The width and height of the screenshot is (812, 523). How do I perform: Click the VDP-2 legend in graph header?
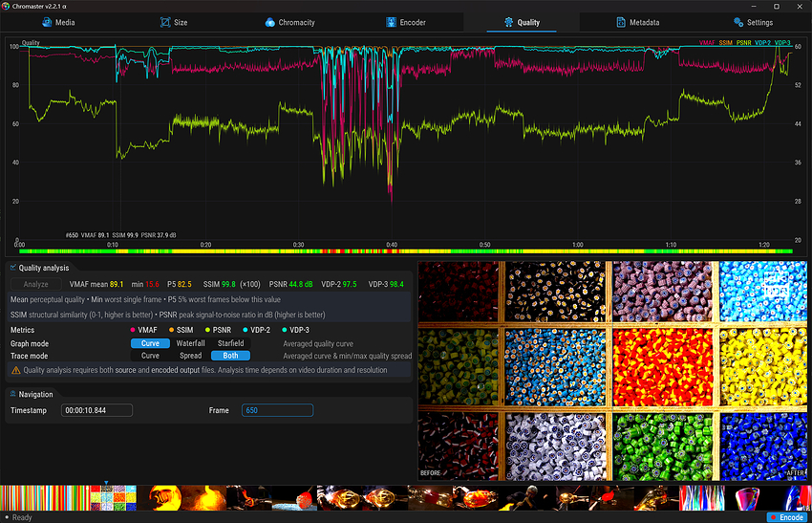tap(763, 42)
